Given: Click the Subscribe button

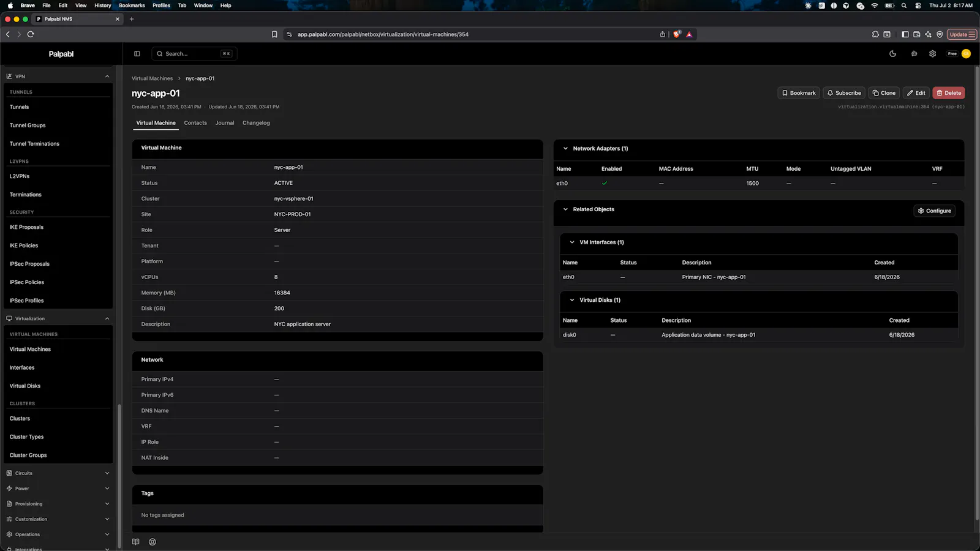Looking at the screenshot, I should tap(844, 93).
